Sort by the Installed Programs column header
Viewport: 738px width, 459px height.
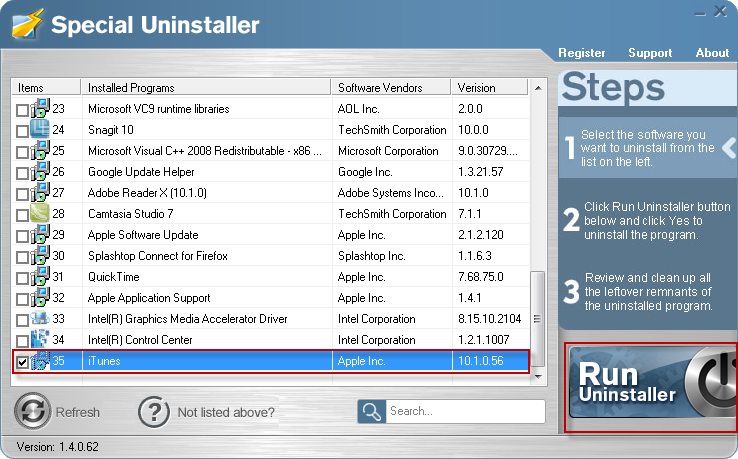click(206, 88)
